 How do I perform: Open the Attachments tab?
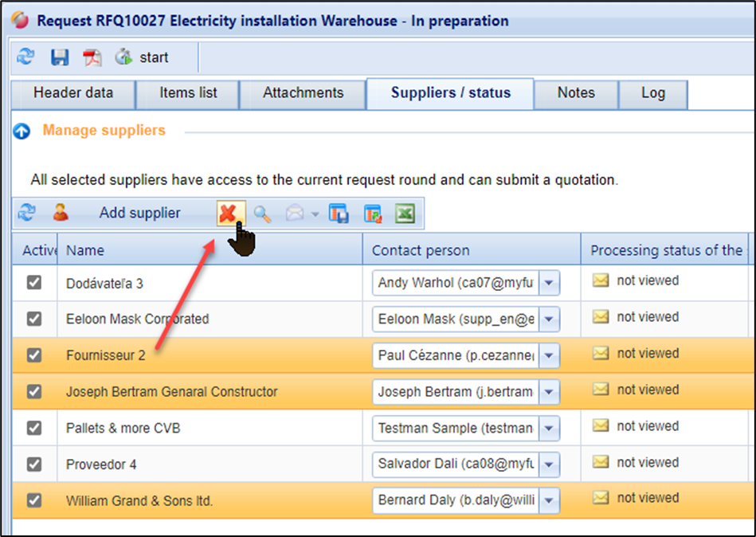click(303, 93)
